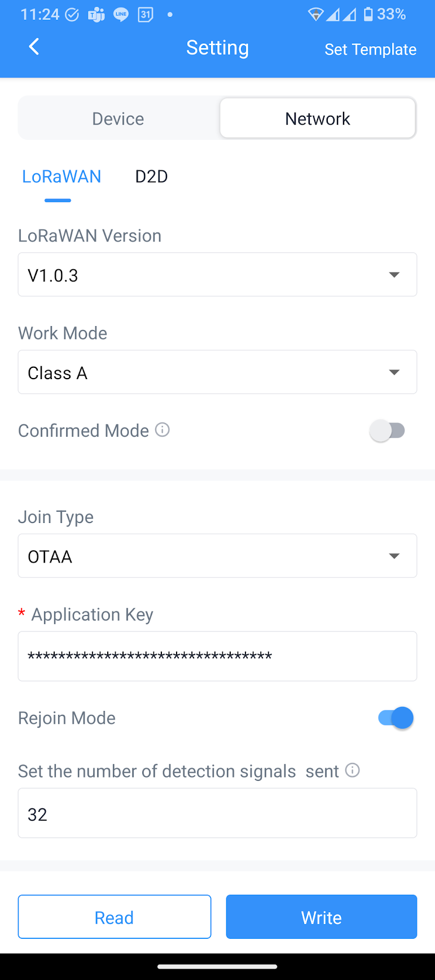Viewport: 435px width, 980px height.
Task: Tap the Application Key input field
Action: 217,656
